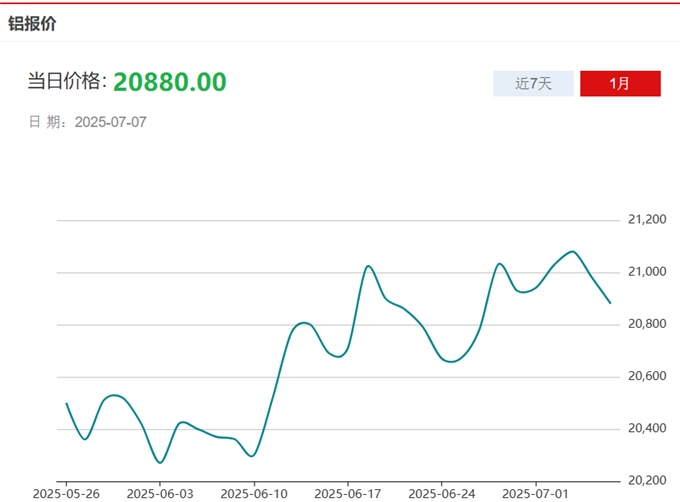This screenshot has height=502, width=680.
Task: Click the date text 2025-07-07
Action: (111, 122)
